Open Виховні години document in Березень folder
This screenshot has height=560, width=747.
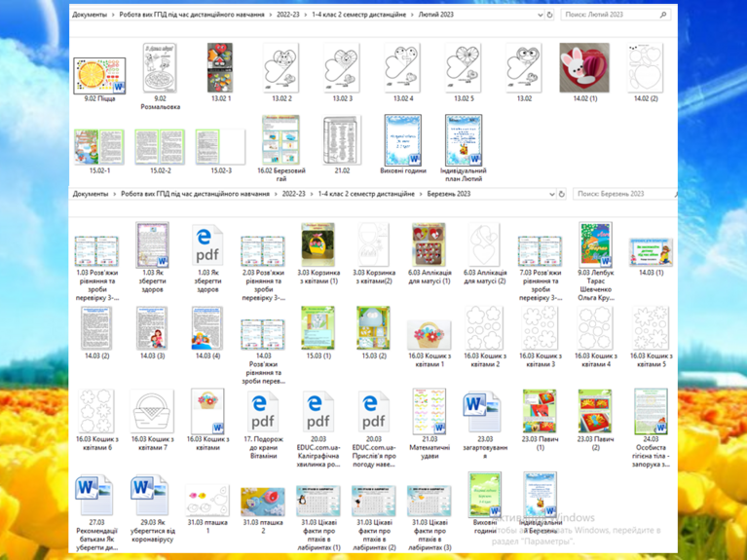(x=484, y=495)
